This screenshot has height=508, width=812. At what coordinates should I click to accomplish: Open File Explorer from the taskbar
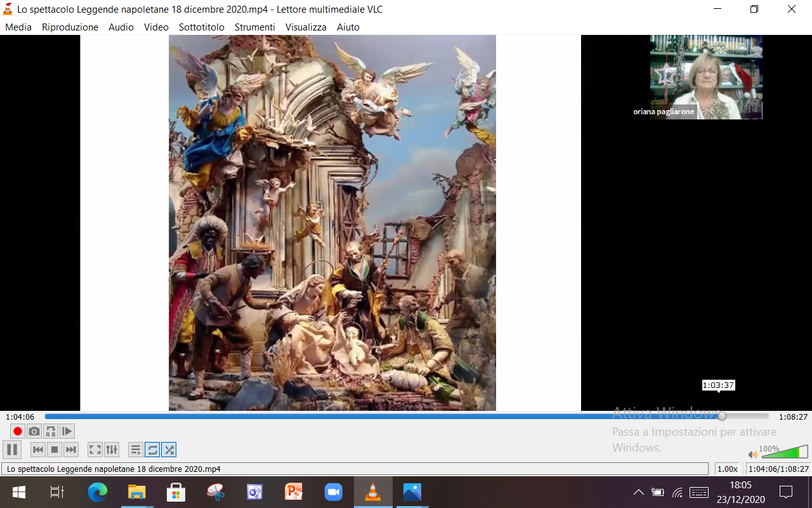pos(137,492)
